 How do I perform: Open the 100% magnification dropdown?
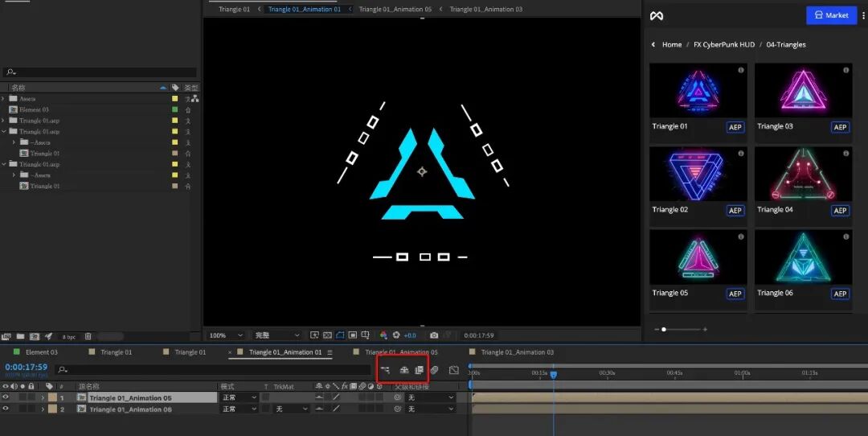[x=226, y=335]
